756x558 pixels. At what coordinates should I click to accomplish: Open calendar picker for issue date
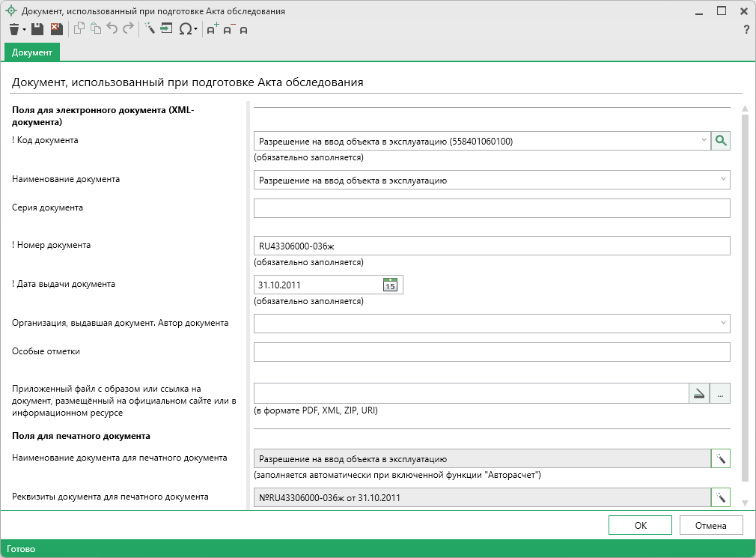point(389,285)
